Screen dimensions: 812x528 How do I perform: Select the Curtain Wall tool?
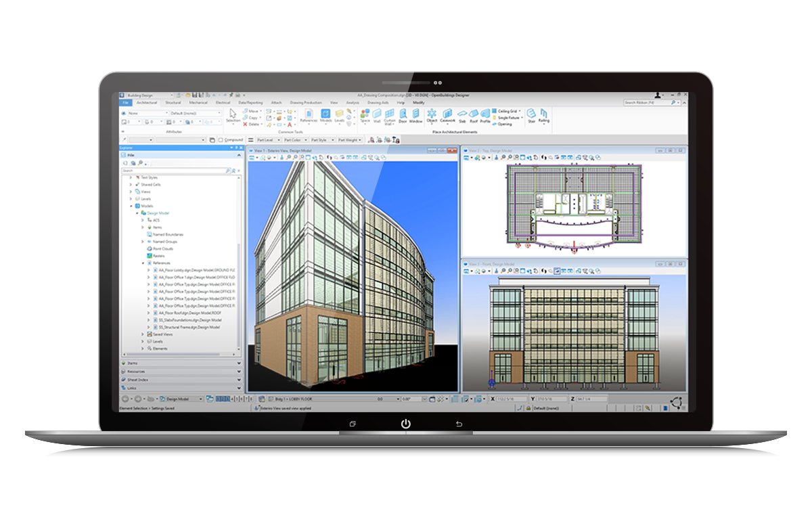(x=390, y=116)
